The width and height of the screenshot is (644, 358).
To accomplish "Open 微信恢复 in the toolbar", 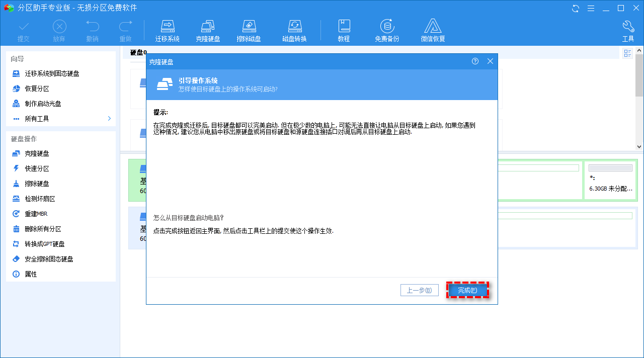I will click(x=433, y=31).
